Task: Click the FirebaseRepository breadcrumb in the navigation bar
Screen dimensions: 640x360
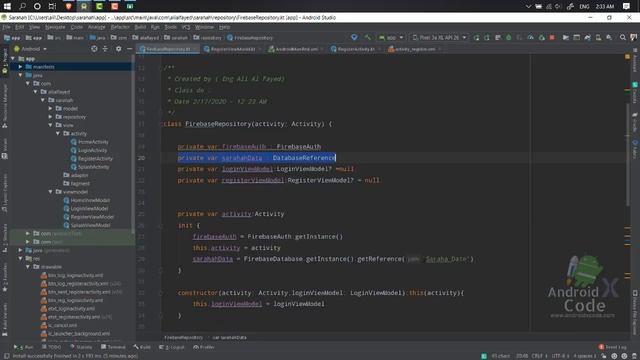Action: (x=250, y=38)
